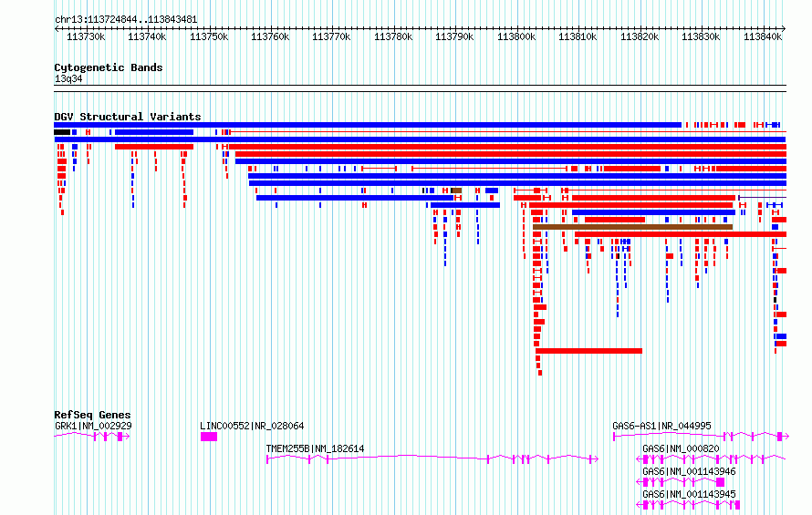Select the GAS6 NM_000820 gene model glyph
812x515 pixels.
(x=711, y=459)
